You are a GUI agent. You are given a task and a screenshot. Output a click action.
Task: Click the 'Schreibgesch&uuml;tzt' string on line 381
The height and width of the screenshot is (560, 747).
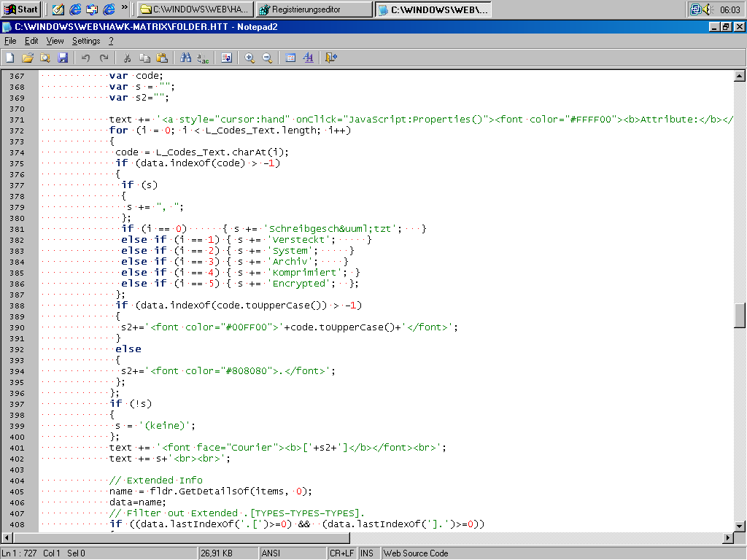[333, 229]
